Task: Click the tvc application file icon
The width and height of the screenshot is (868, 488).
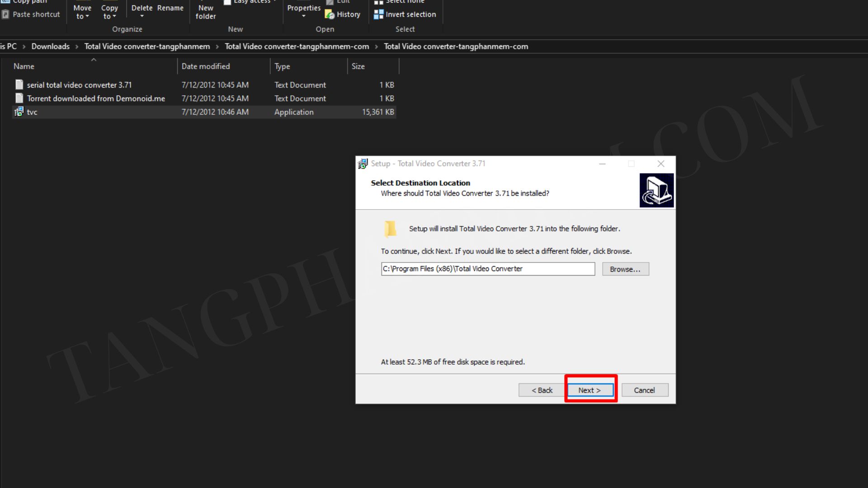Action: pyautogui.click(x=19, y=112)
